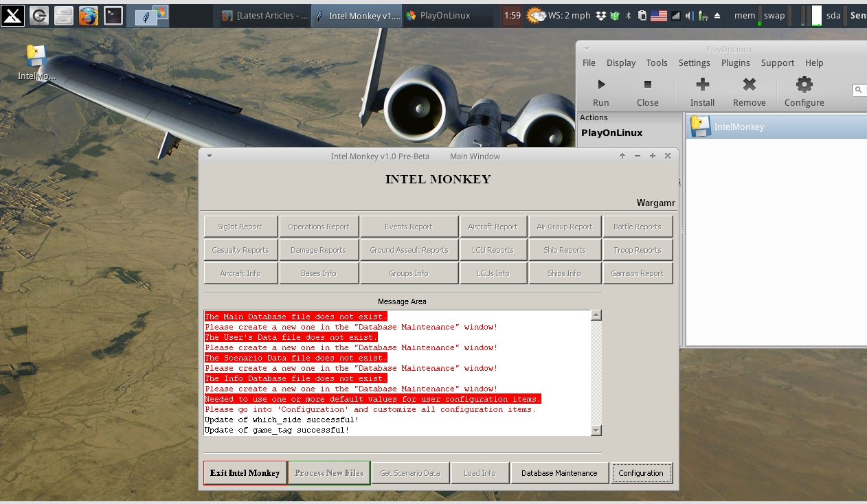Viewport: 867px width, 504px height.
Task: Click the Casualty Reports button
Action: coord(240,250)
